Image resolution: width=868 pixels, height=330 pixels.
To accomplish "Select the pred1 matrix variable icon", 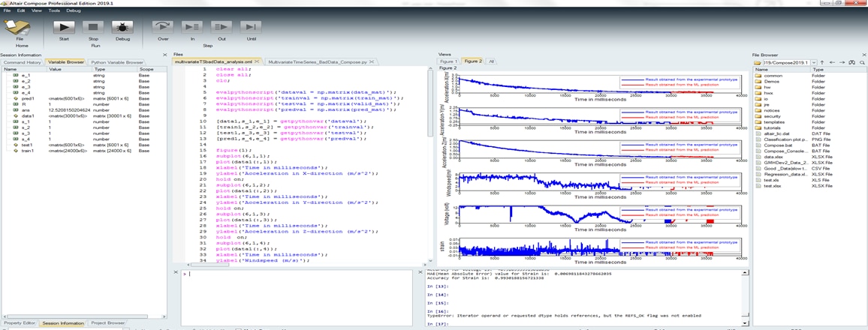I will pos(16,98).
